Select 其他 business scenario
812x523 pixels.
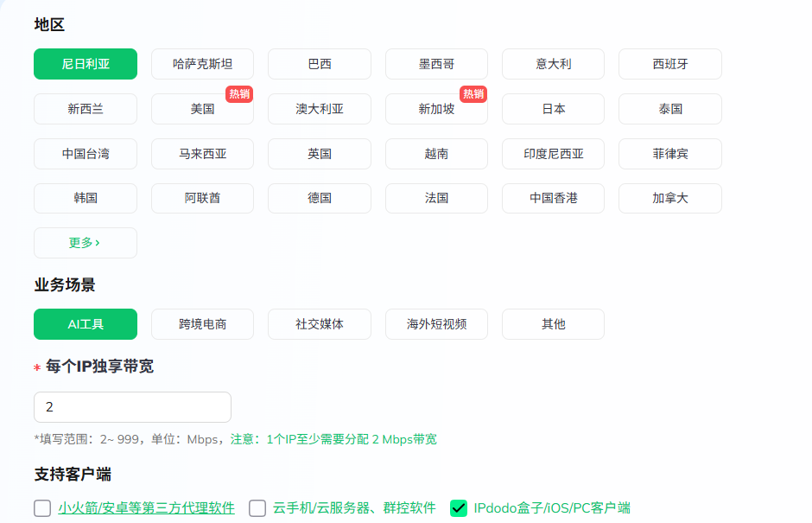(x=553, y=324)
